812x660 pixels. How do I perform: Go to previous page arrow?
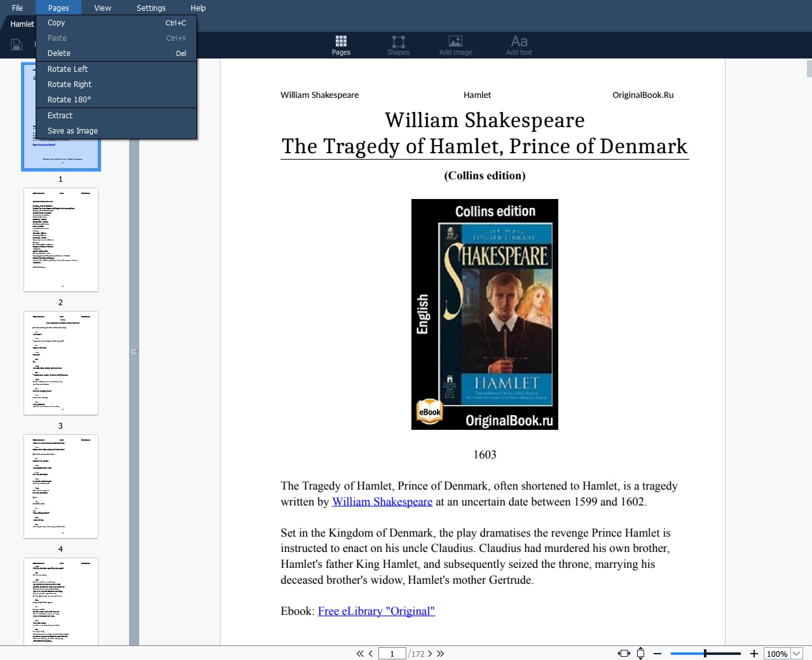click(371, 654)
